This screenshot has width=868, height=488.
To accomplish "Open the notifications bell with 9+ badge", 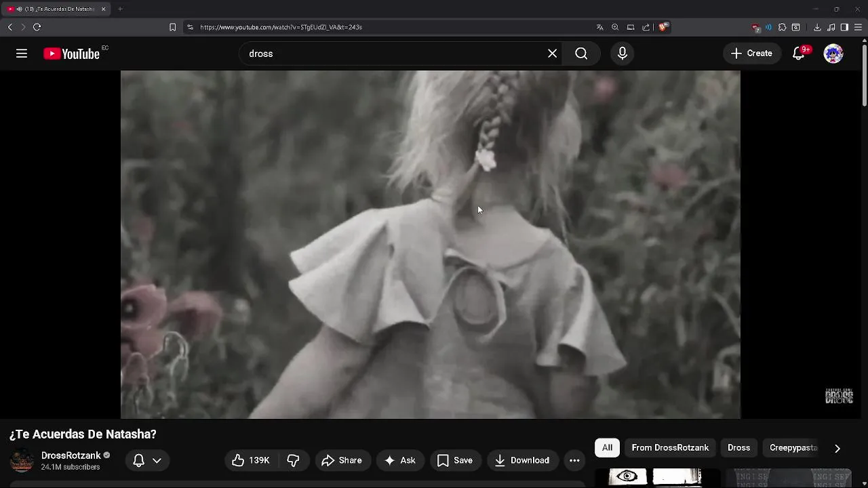I will pos(799,54).
